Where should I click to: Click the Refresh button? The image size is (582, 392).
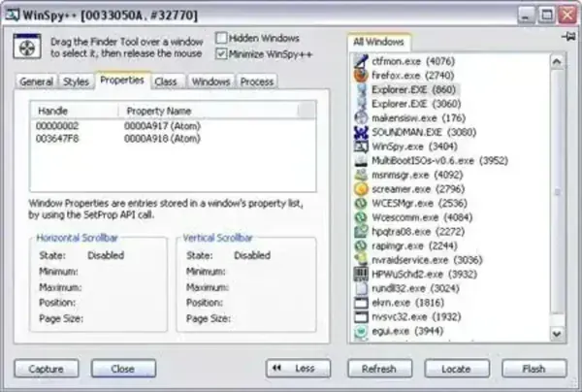(x=379, y=369)
